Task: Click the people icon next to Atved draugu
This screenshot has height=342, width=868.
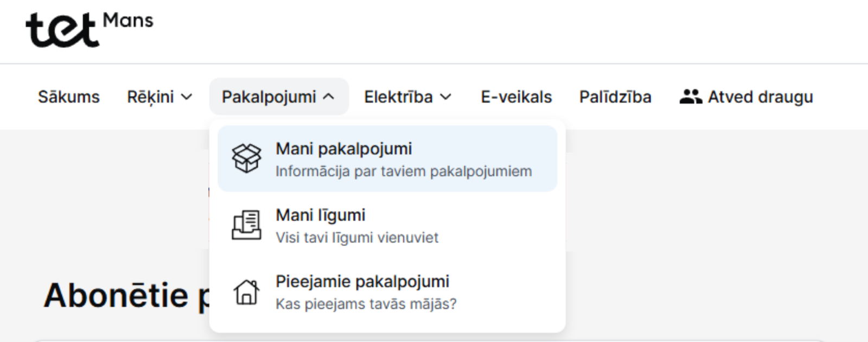Action: pos(691,97)
